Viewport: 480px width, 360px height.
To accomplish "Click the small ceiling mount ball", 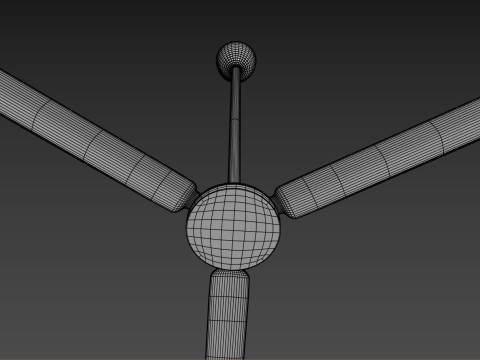I will click(x=236, y=61).
